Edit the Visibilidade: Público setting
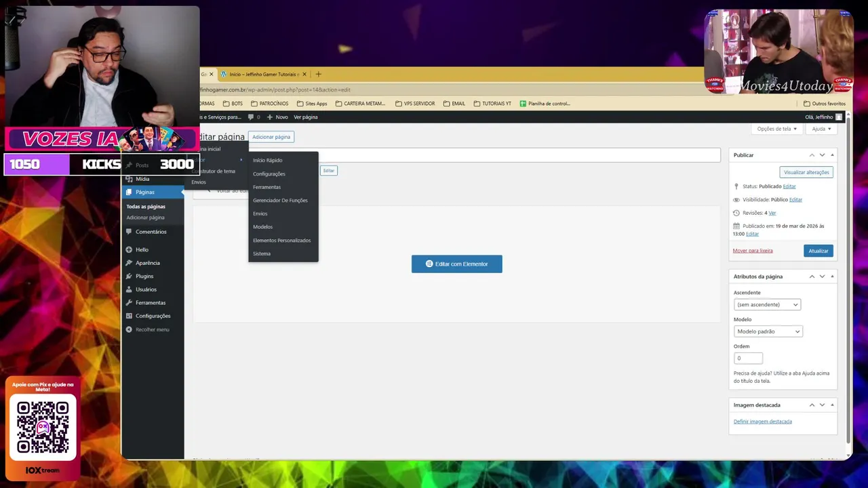This screenshot has height=488, width=868. tap(795, 200)
